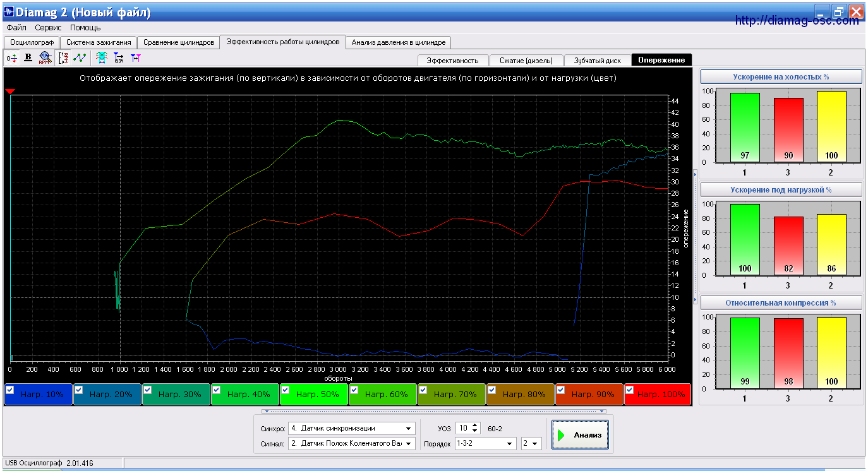This screenshot has width=868, height=471.
Task: Click the vertical splitter handle beside the right panel
Action: pyautogui.click(x=695, y=237)
